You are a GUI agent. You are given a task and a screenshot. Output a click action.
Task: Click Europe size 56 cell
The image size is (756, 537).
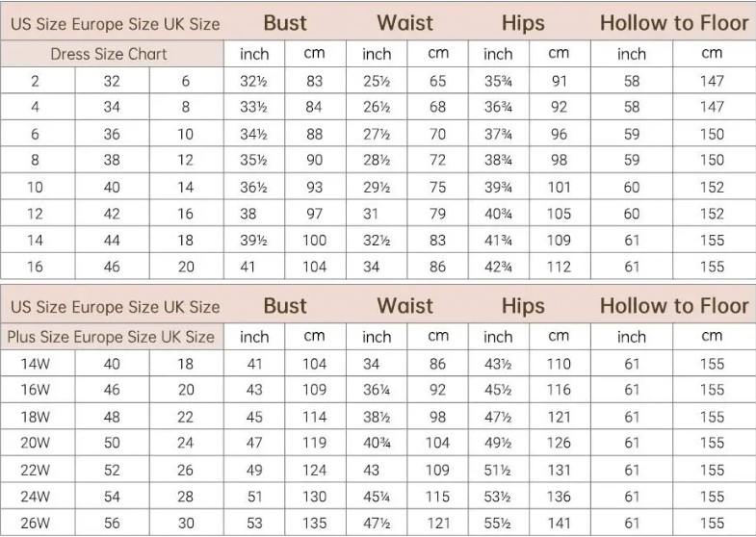[x=112, y=523]
